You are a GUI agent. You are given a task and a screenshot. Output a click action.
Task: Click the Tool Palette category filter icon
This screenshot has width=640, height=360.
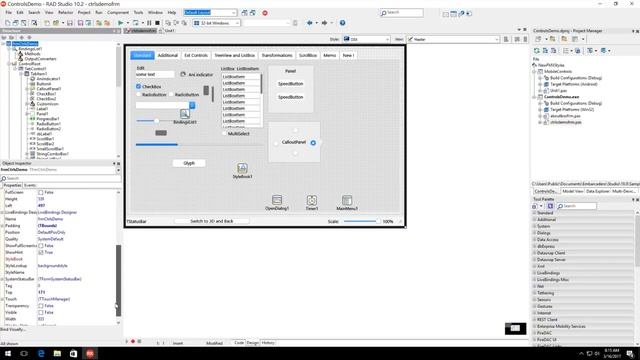[550, 206]
